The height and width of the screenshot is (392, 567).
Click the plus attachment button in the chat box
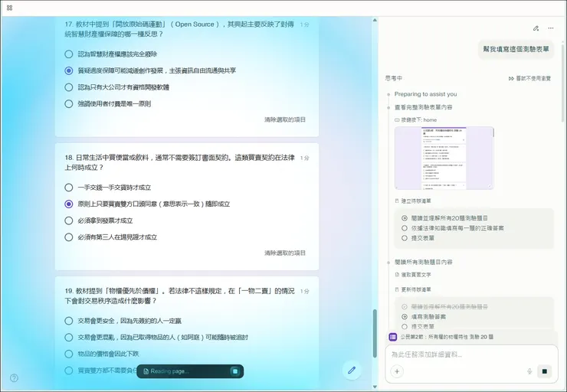397,371
